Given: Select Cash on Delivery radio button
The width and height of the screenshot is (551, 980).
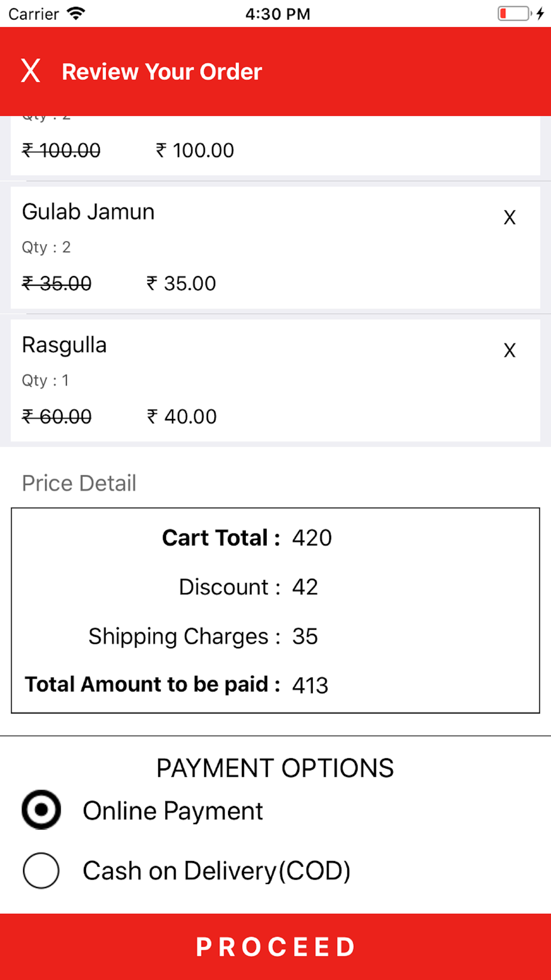Looking at the screenshot, I should click(41, 870).
